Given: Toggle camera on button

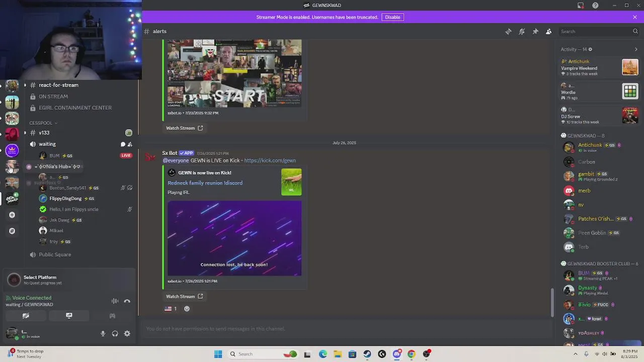Looking at the screenshot, I should 26,316.
